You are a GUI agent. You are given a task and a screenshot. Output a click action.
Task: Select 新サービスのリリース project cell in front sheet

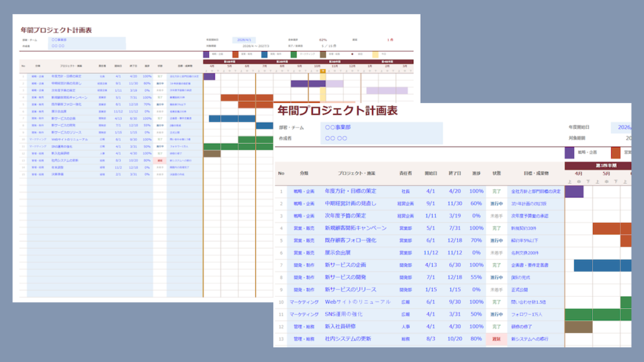pos(350,290)
